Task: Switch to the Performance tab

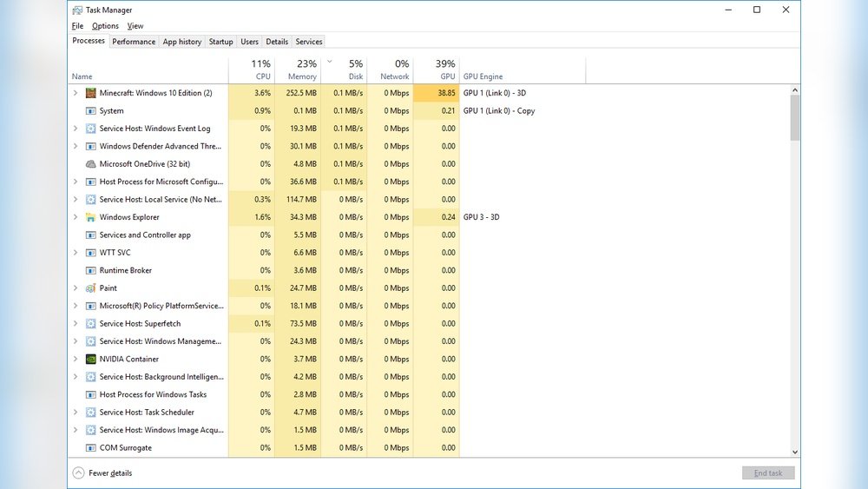Action: point(134,42)
